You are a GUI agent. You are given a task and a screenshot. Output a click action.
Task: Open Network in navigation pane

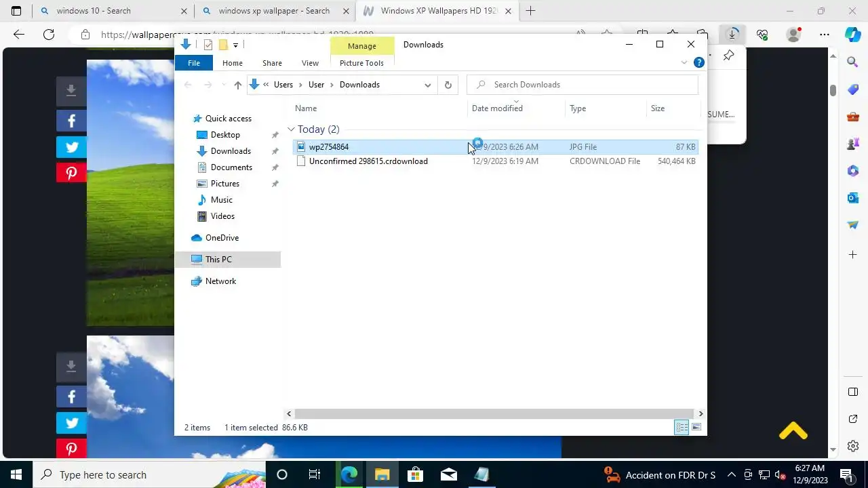point(220,281)
